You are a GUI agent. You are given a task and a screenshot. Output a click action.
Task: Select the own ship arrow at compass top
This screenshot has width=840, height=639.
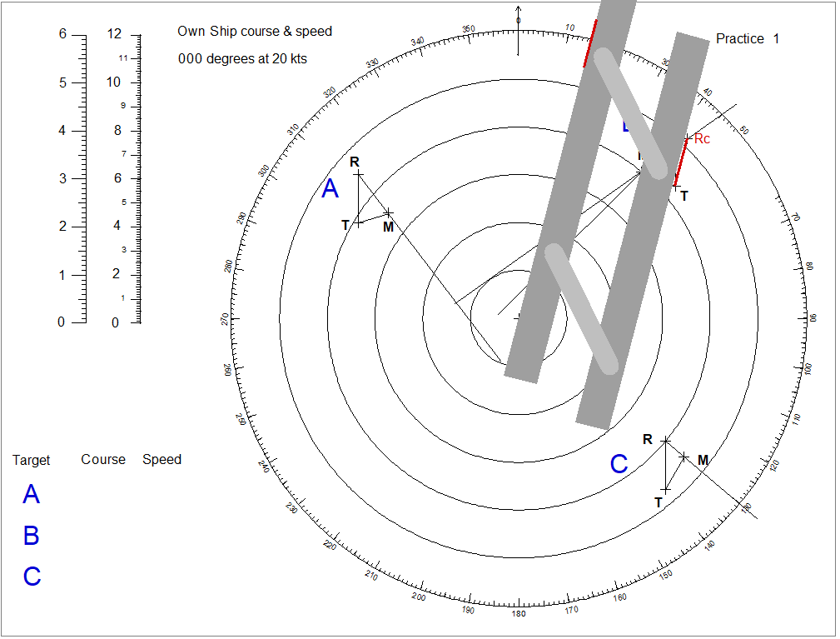tap(517, 12)
